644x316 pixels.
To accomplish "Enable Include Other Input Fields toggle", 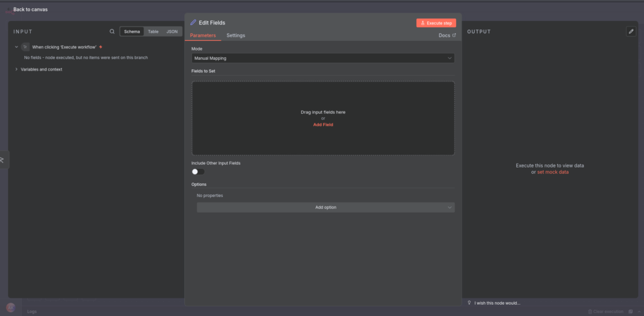I will [x=198, y=171].
